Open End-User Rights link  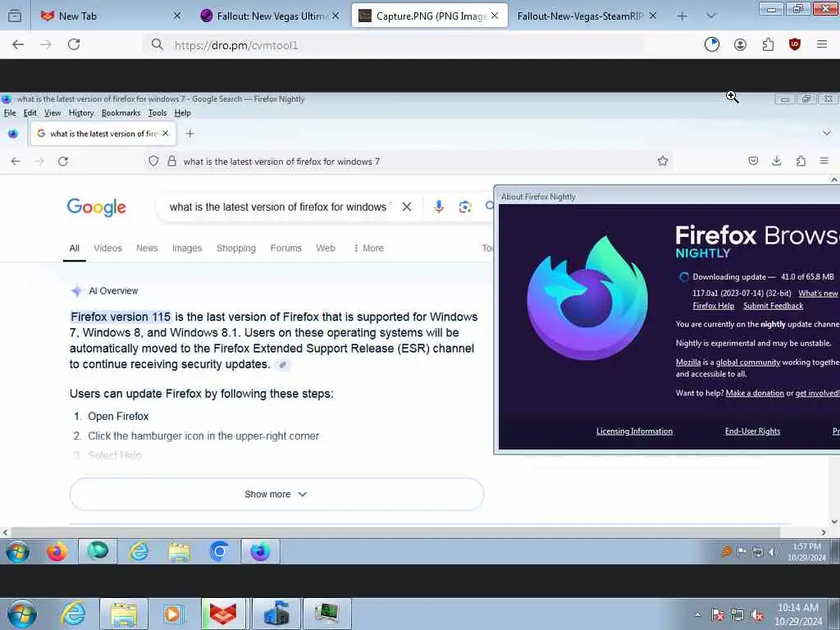point(753,431)
